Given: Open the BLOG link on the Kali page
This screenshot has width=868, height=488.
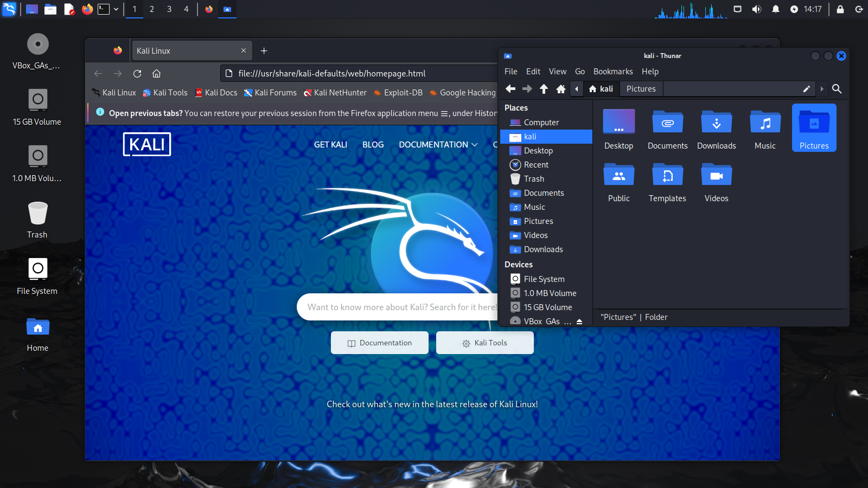Looking at the screenshot, I should (x=373, y=145).
